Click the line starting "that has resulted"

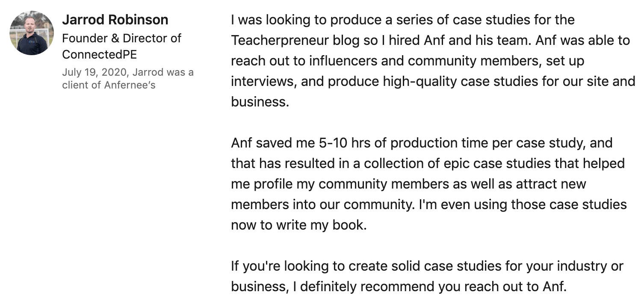(428, 163)
